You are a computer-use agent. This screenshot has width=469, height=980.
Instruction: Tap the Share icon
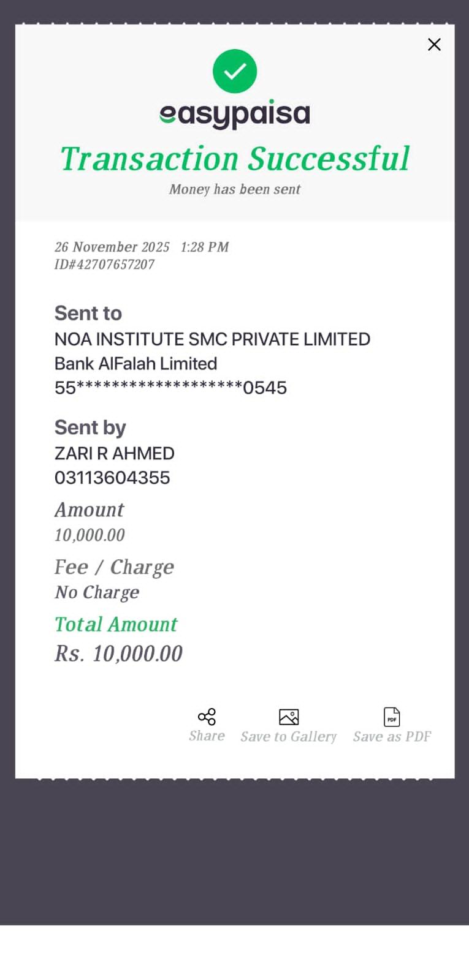pos(207,717)
